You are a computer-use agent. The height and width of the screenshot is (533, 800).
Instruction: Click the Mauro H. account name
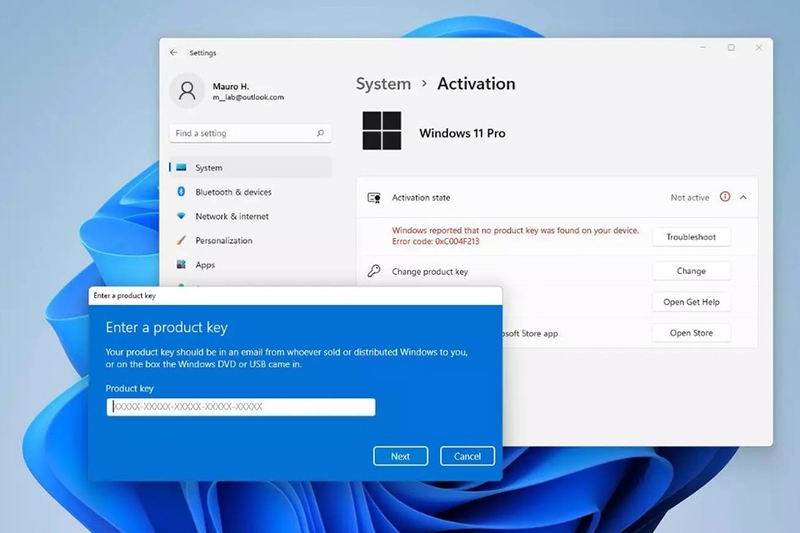pyautogui.click(x=231, y=86)
